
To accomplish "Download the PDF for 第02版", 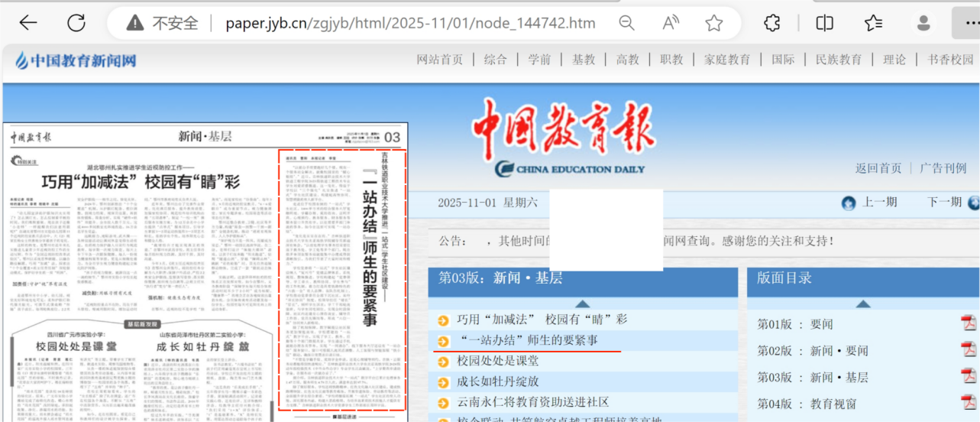I will point(969,349).
